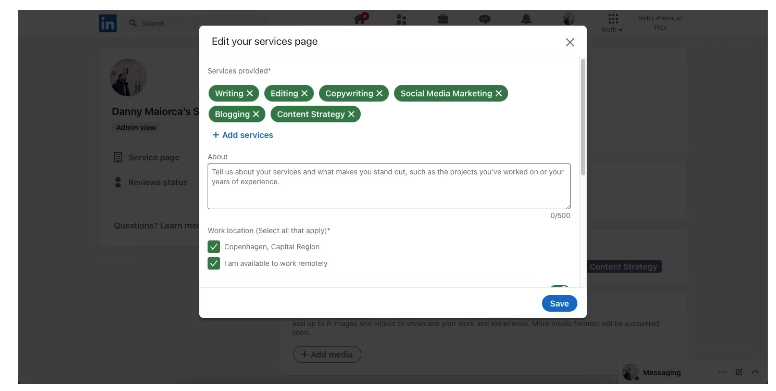Open the My Network icon
The image size is (776, 391).
(x=401, y=19)
